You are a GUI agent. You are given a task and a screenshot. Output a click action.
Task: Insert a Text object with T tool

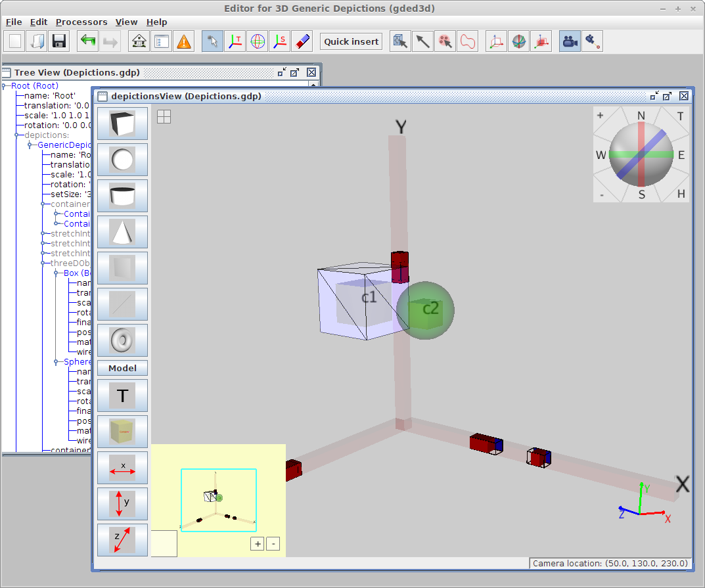[122, 396]
